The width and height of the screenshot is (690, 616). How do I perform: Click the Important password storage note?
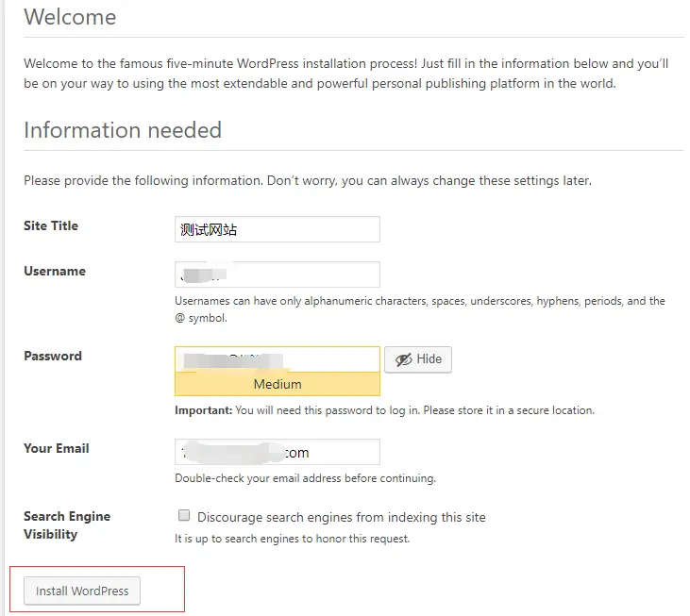click(384, 410)
